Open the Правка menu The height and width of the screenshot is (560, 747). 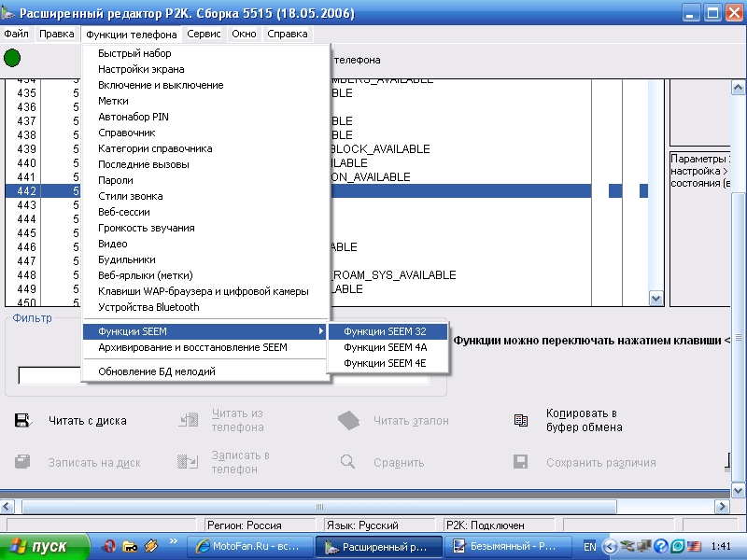(57, 34)
